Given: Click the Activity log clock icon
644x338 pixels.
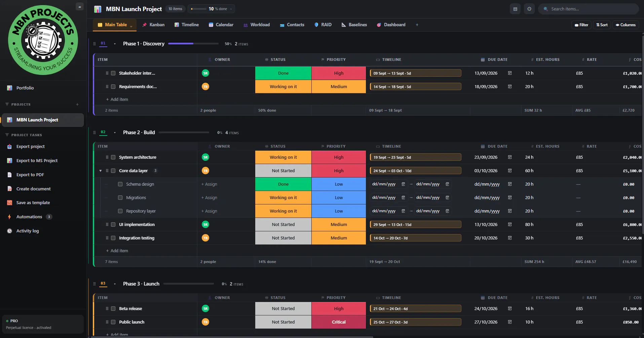Looking at the screenshot, I should pyautogui.click(x=10, y=231).
